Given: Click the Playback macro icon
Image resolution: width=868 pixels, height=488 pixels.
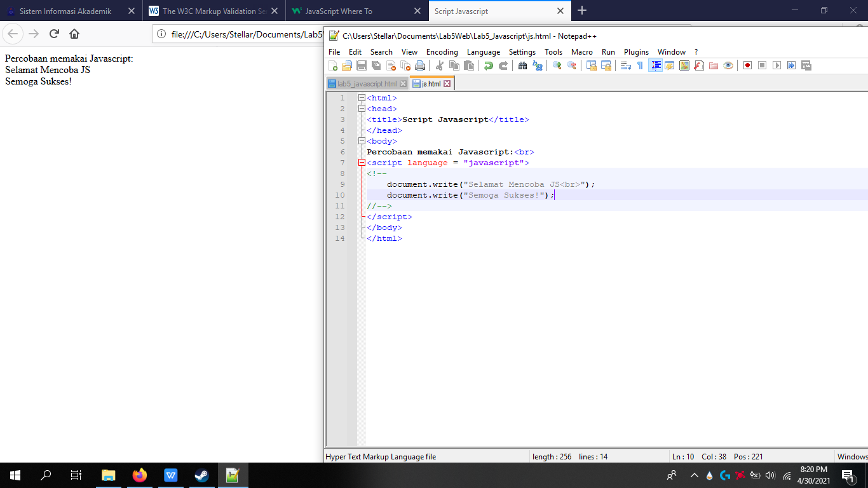Looking at the screenshot, I should (776, 65).
